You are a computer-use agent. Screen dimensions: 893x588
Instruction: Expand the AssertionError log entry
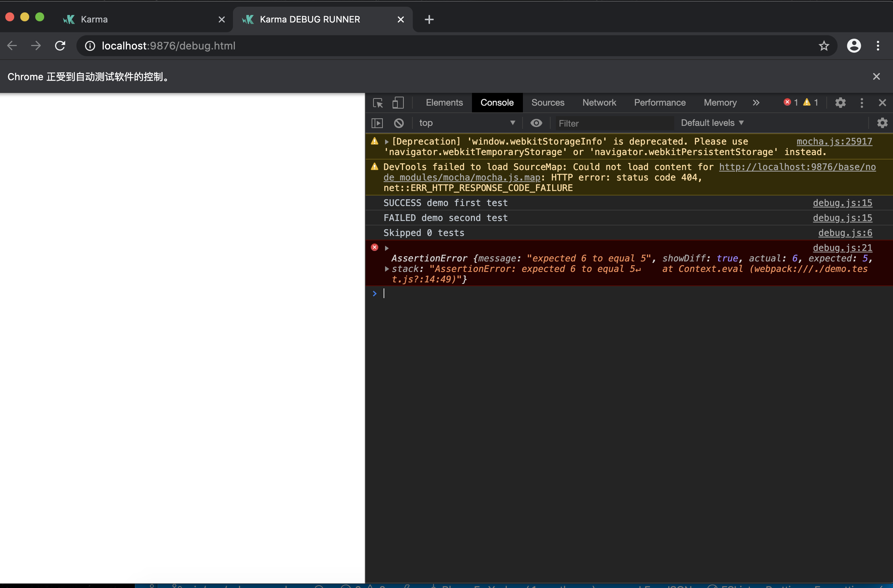387,248
